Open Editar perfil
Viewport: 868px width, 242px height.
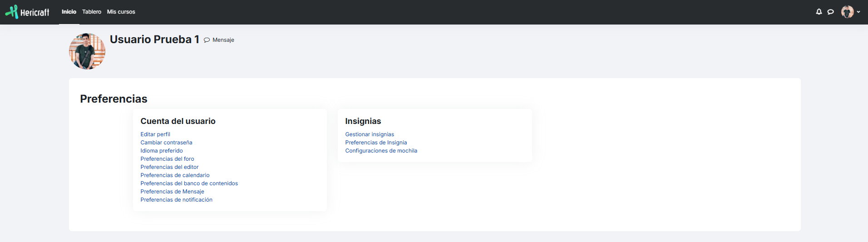(155, 134)
